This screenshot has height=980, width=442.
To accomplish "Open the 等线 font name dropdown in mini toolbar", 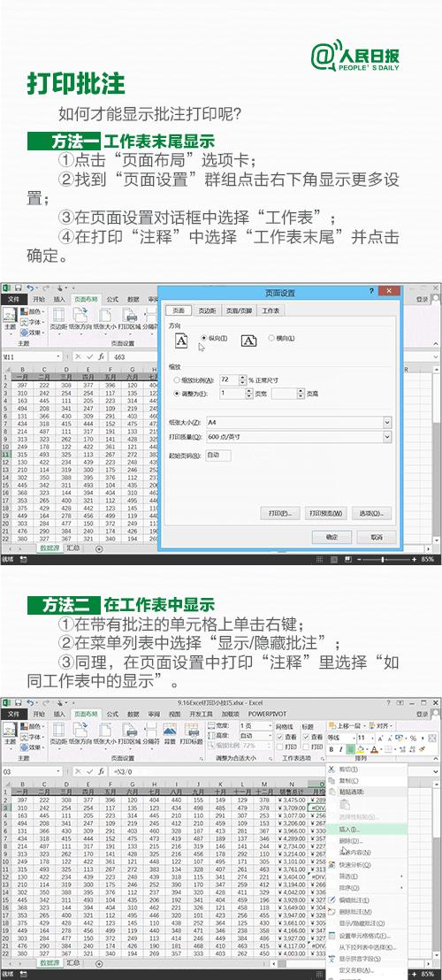I will tap(353, 739).
